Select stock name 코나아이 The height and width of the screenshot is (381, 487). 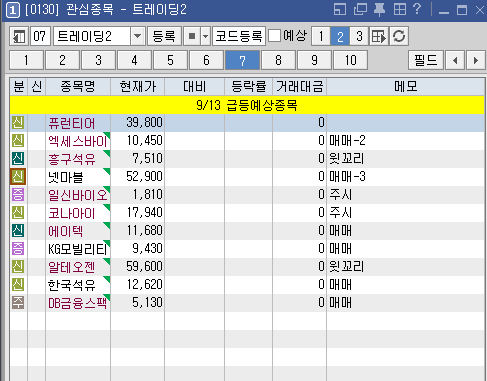point(72,213)
